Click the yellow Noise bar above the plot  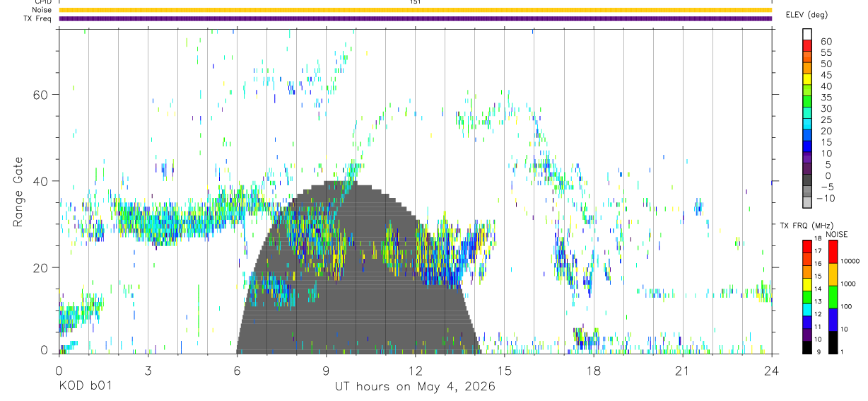[x=415, y=10]
